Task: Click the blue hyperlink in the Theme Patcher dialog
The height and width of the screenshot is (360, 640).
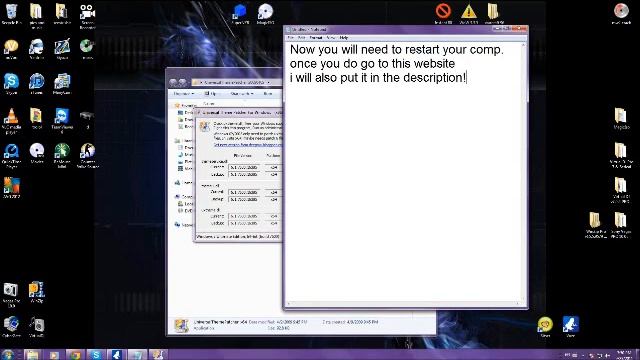Action: point(248,144)
